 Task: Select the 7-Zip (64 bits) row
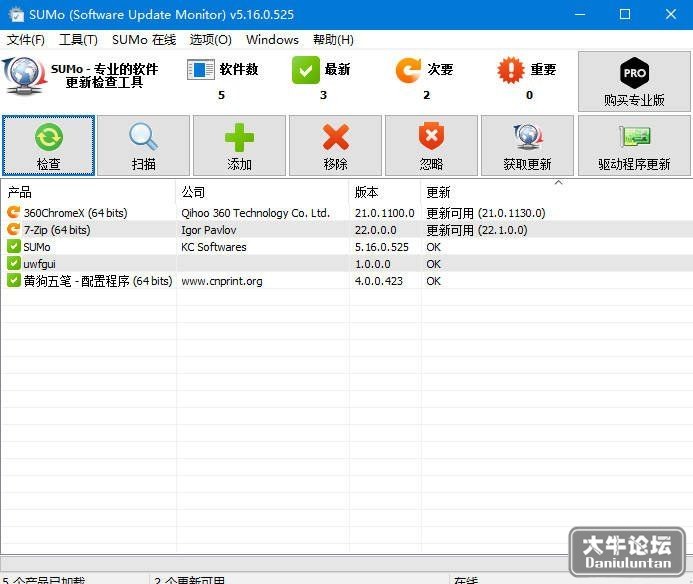346,229
